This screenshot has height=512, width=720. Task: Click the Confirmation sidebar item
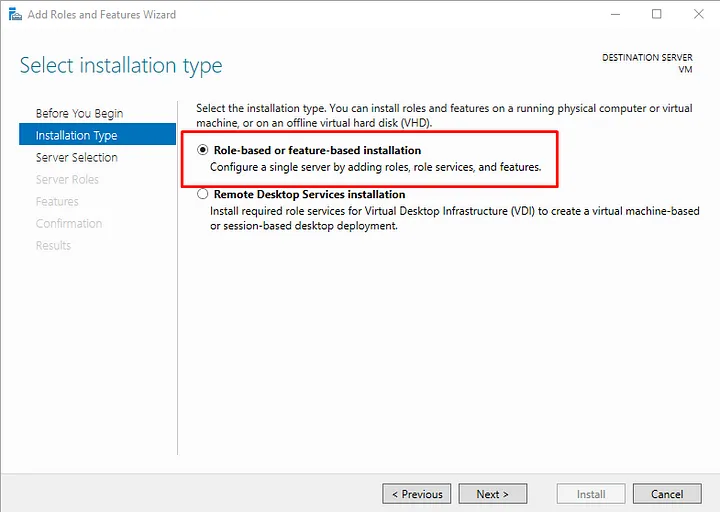69,224
